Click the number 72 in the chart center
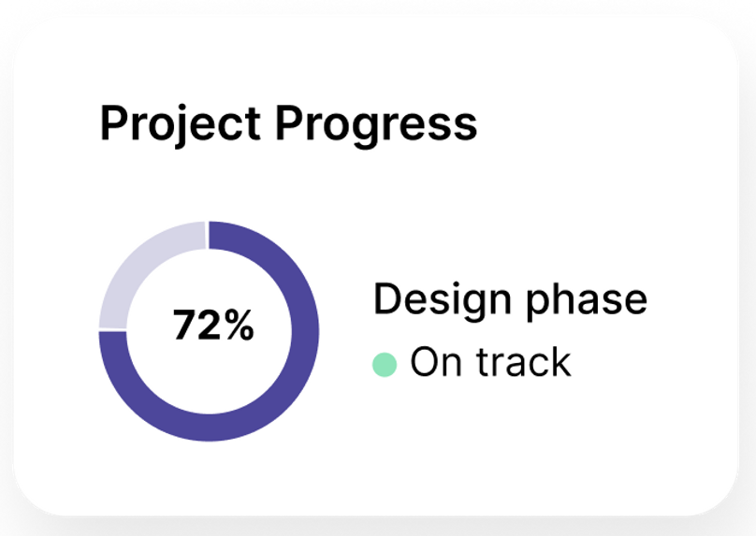The height and width of the screenshot is (536, 756). (x=196, y=326)
